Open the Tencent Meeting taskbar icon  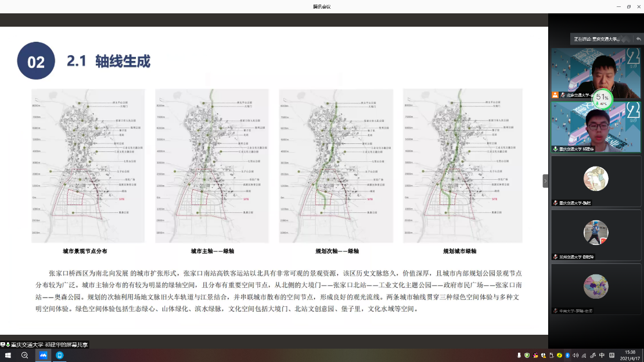click(43, 355)
